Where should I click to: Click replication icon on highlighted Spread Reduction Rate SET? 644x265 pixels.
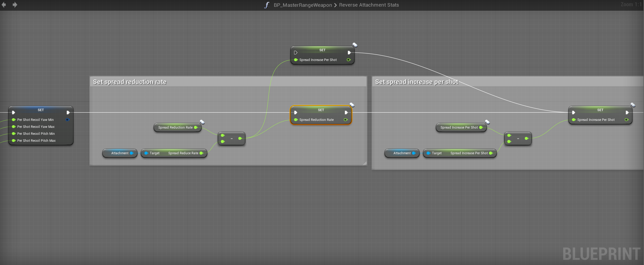pos(352,105)
